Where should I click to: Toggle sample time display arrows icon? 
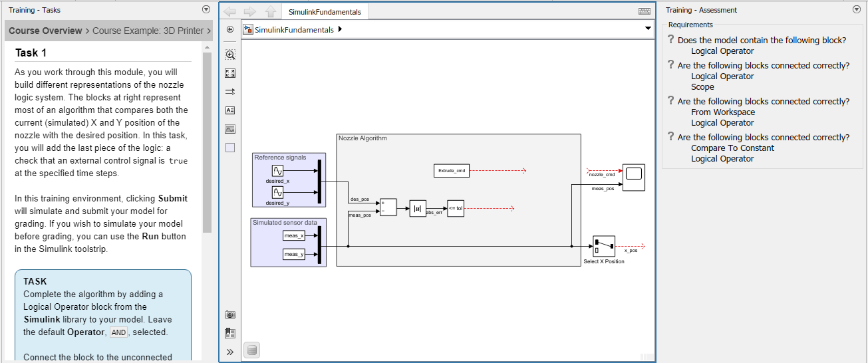(x=230, y=92)
